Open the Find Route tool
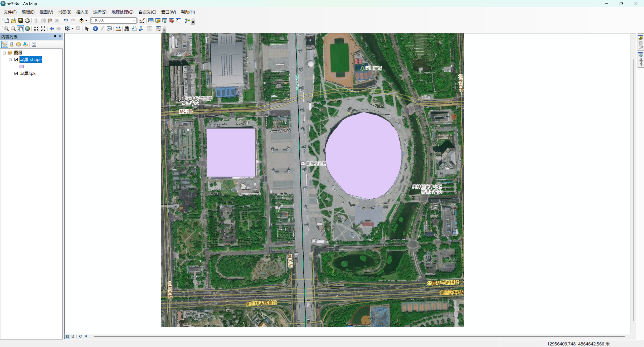 pos(134,29)
